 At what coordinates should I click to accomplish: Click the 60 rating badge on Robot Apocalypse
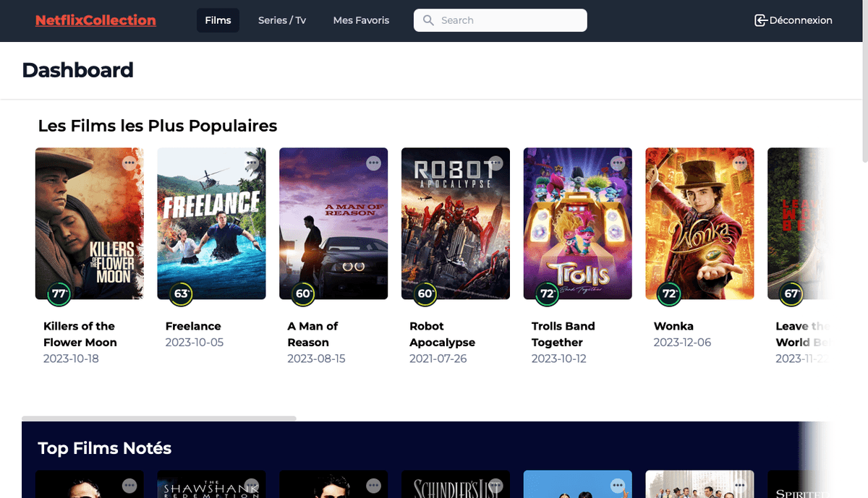click(426, 294)
